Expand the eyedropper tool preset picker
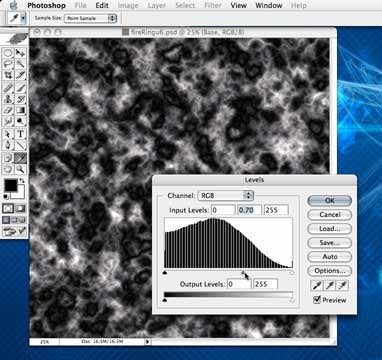Screen dimensions: 382x360 [23, 18]
